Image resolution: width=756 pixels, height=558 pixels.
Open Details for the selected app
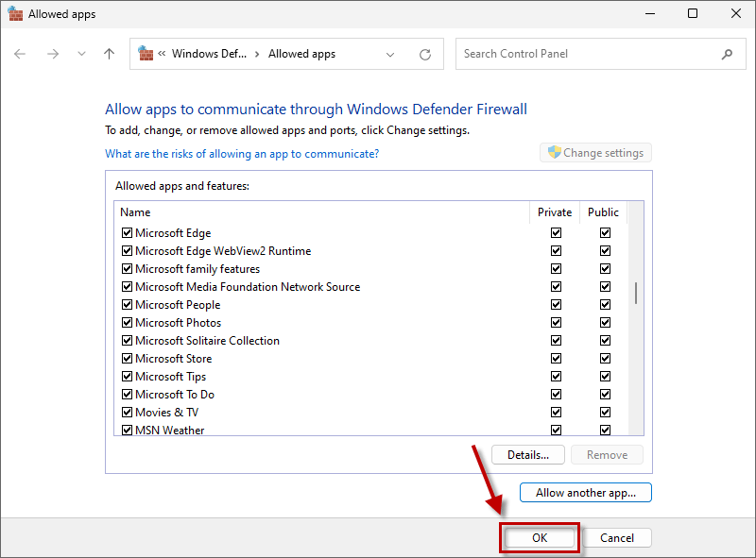[528, 455]
